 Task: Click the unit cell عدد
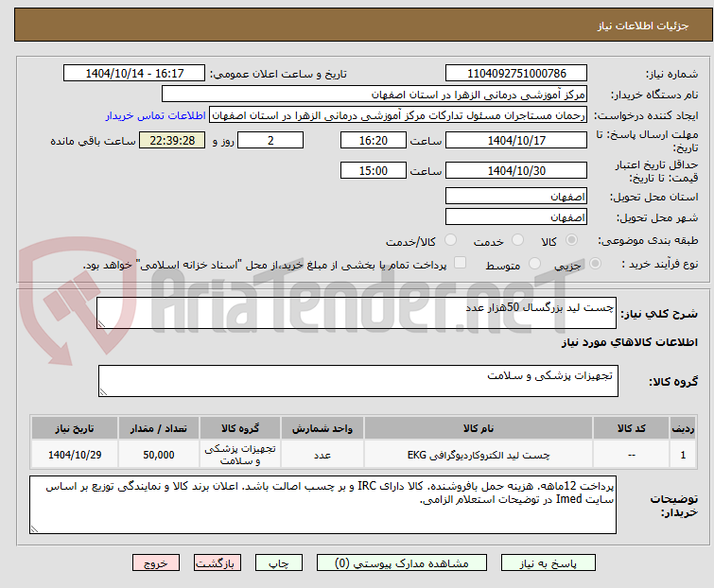(322, 454)
